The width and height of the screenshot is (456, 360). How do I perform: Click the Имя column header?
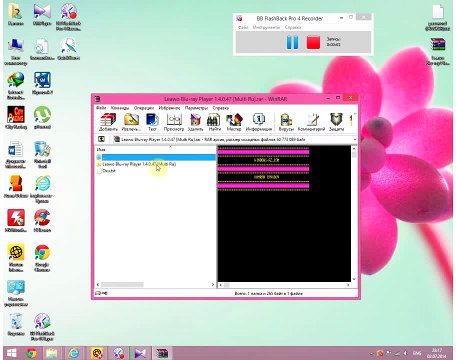tap(101, 149)
